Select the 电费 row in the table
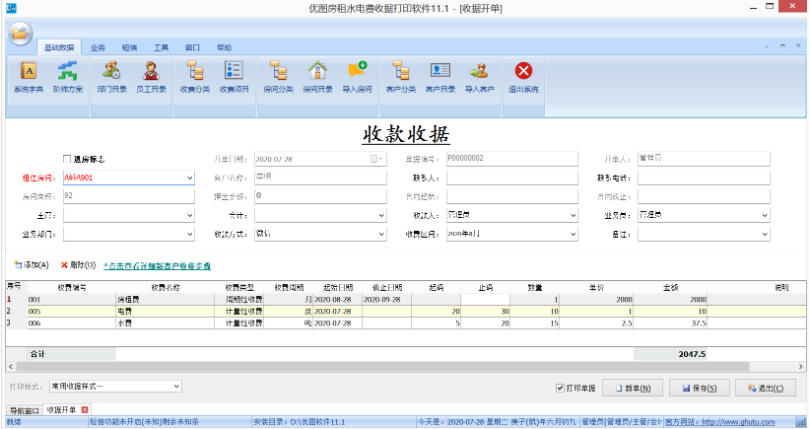Screen dimensions: 810x429 pos(406,311)
